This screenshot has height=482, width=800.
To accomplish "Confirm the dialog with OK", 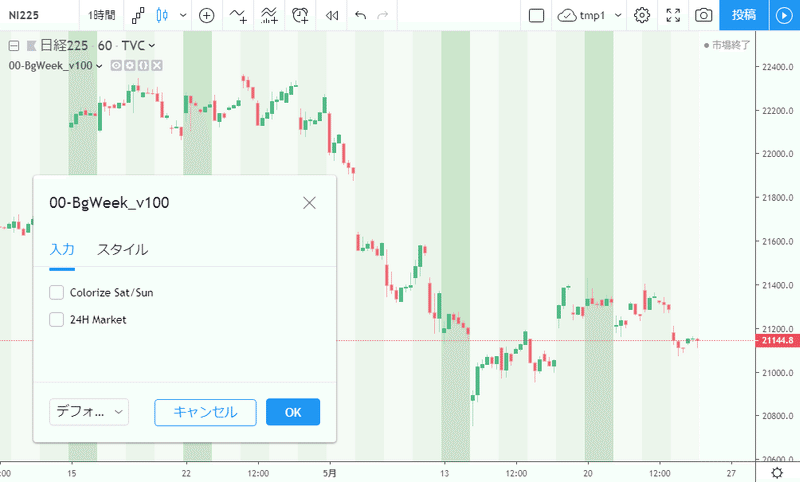I will [x=293, y=412].
